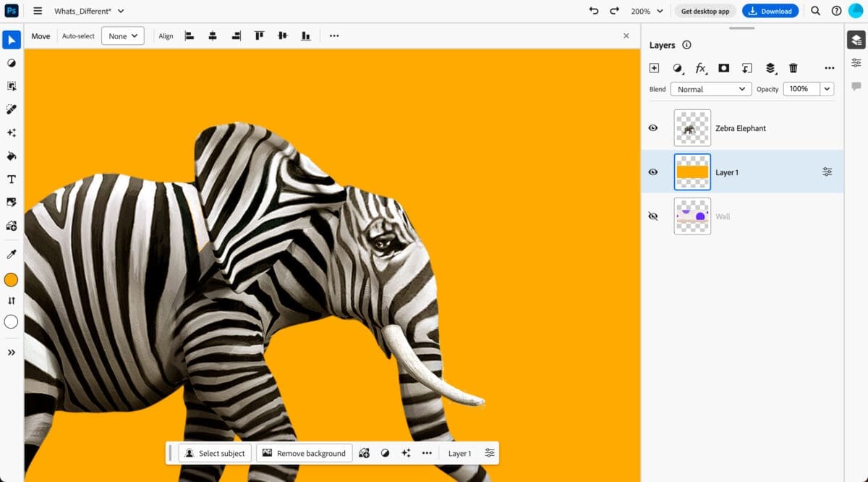Open the Blend mode Normal dropdown
This screenshot has width=868, height=482.
(x=710, y=89)
